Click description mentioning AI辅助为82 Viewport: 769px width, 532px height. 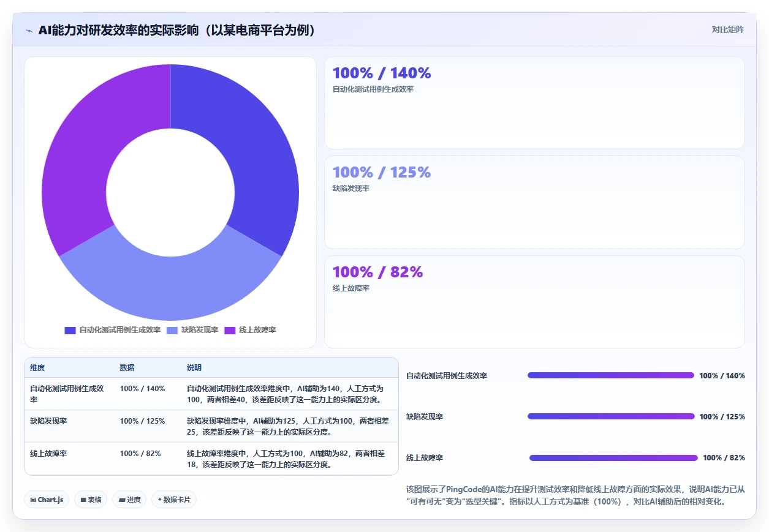[x=287, y=459]
